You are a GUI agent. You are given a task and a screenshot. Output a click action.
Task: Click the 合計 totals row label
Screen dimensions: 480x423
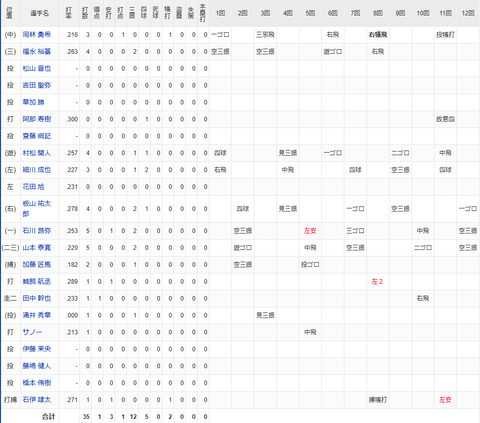click(x=48, y=416)
